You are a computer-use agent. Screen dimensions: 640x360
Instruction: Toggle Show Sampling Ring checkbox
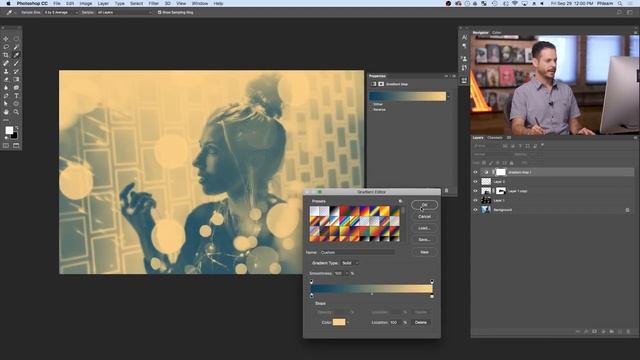pos(159,12)
